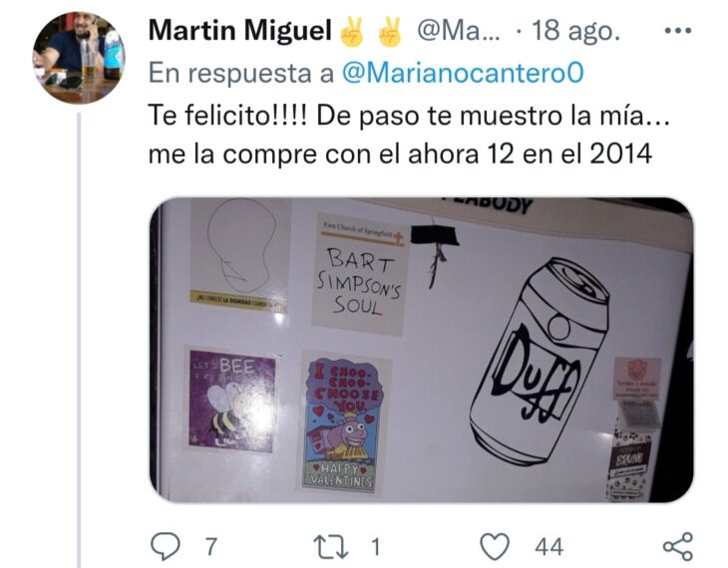Open the 18 ago. timestamp link
Image resolution: width=728 pixels, height=568 pixels.
click(x=575, y=31)
